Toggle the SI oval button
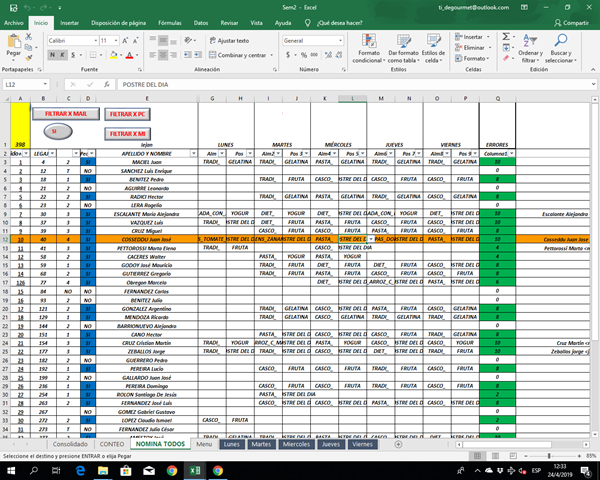The width and height of the screenshot is (600, 480). [x=58, y=132]
